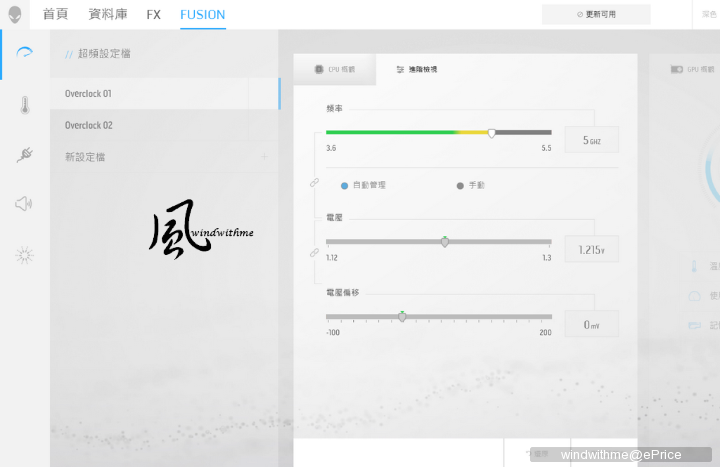The width and height of the screenshot is (720, 467).
Task: Click frequency slider handle
Action: pos(492,133)
